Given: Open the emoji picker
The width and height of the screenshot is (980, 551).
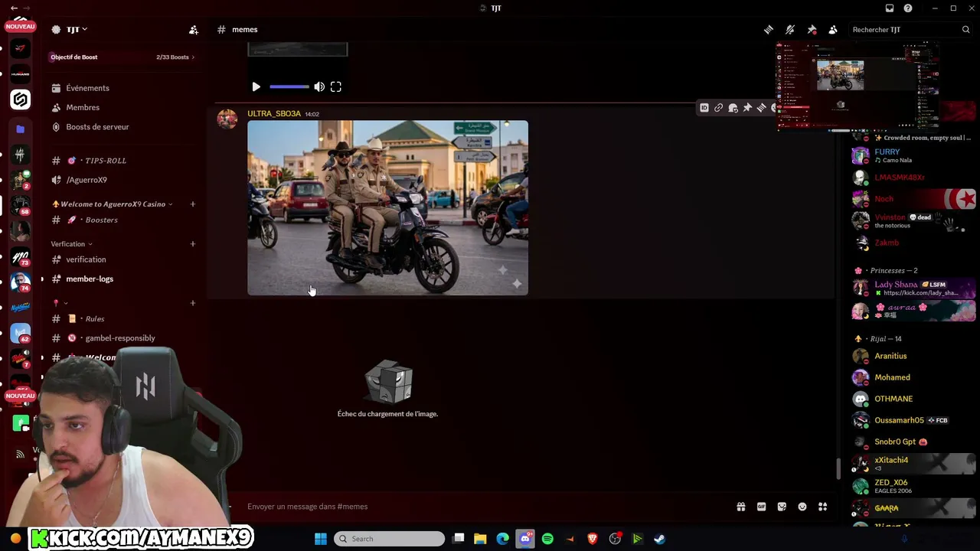Looking at the screenshot, I should [x=802, y=507].
